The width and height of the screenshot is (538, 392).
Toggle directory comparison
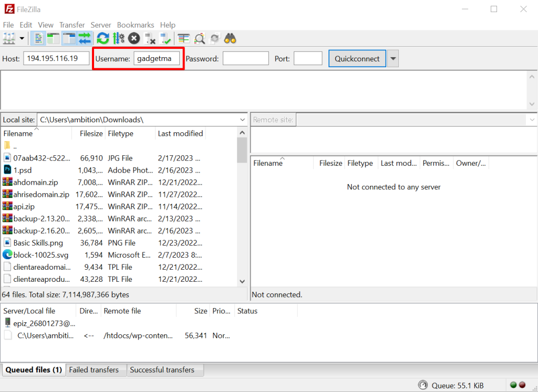[199, 38]
